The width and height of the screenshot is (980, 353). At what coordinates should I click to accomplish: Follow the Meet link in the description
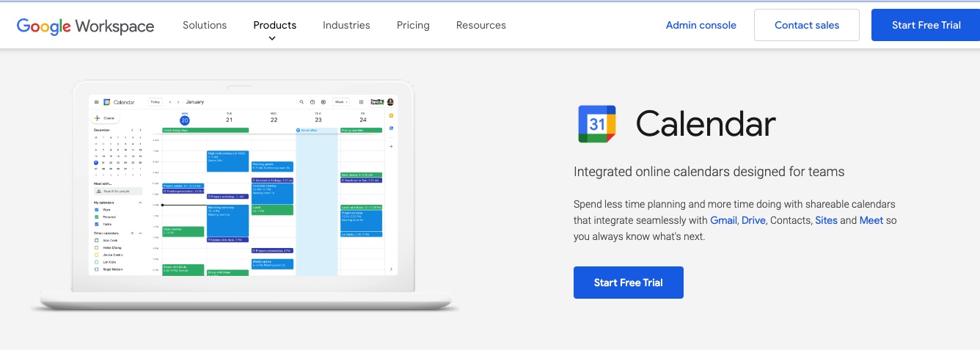pyautogui.click(x=871, y=220)
